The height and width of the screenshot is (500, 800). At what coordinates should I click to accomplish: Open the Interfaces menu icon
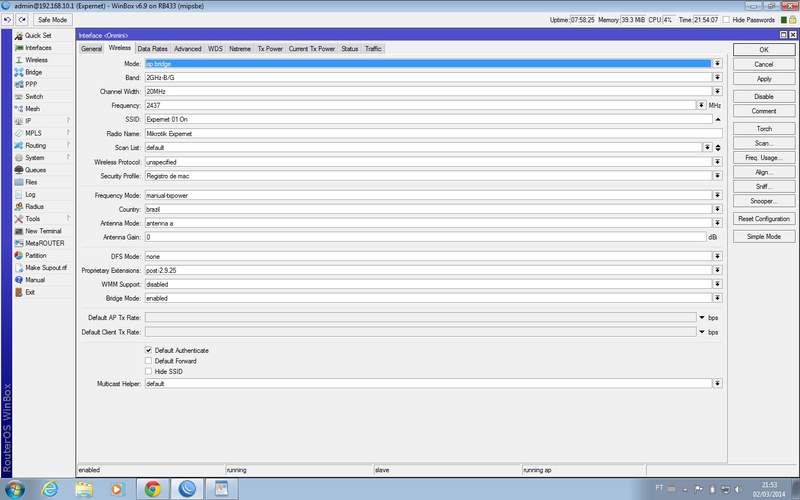[x=19, y=48]
